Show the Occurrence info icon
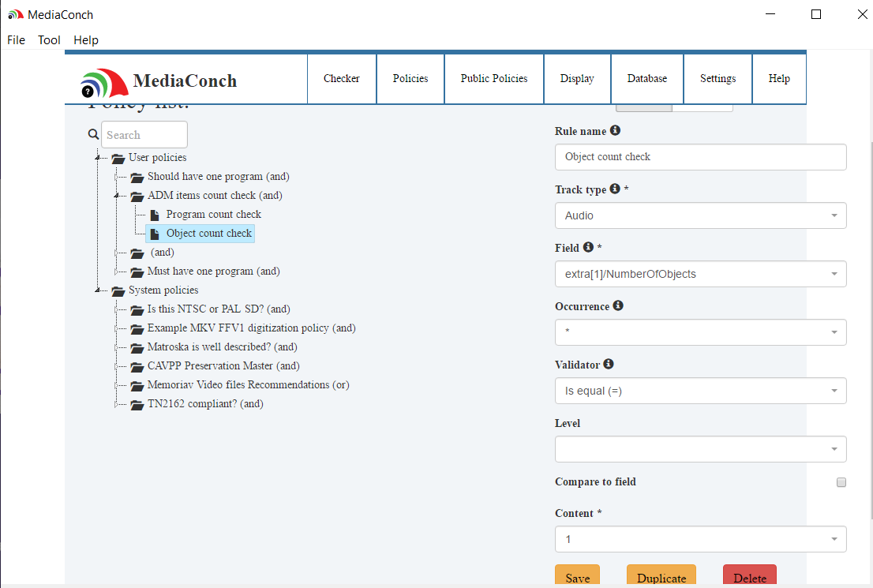Image resolution: width=873 pixels, height=588 pixels. tap(618, 305)
